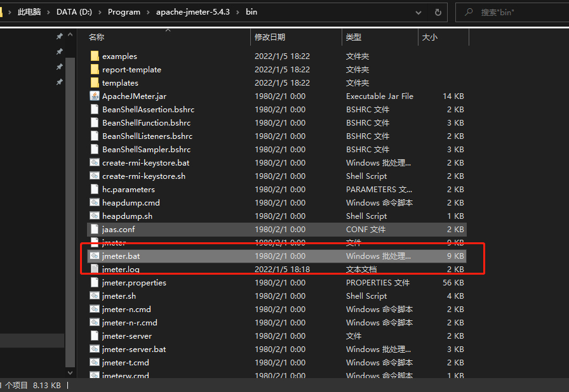Viewport: 569px width, 392px height.
Task: Click the heapdump.cmd script icon
Action: coord(95,202)
